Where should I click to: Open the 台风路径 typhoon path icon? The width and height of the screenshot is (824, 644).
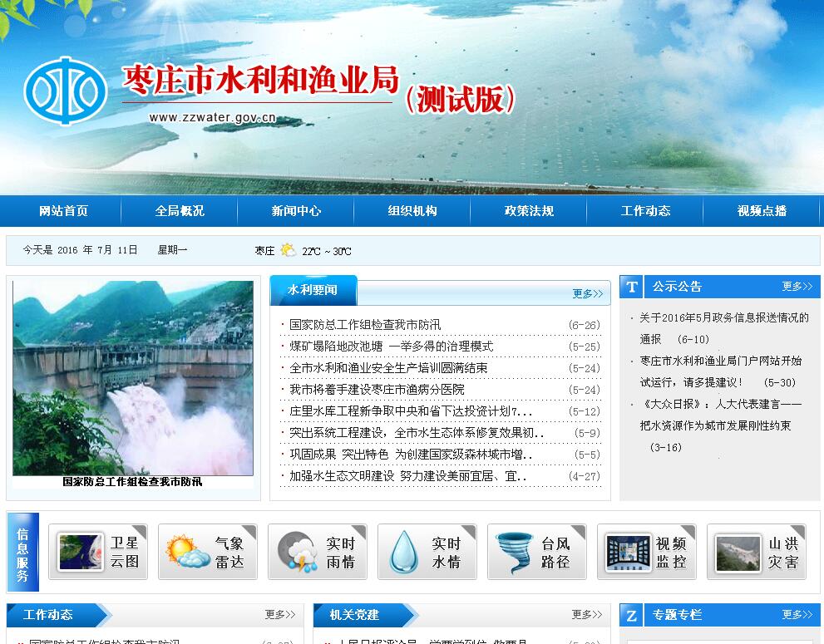tap(516, 553)
